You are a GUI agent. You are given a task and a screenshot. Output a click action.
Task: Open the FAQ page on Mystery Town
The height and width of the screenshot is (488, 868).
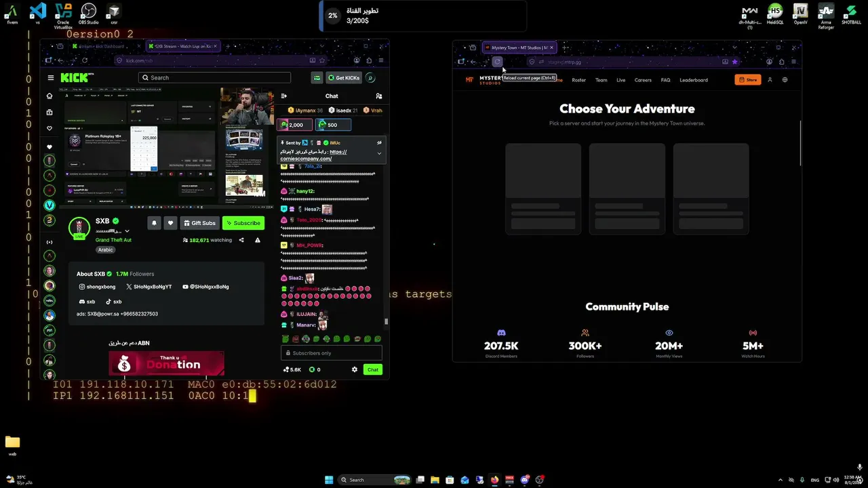coord(665,80)
